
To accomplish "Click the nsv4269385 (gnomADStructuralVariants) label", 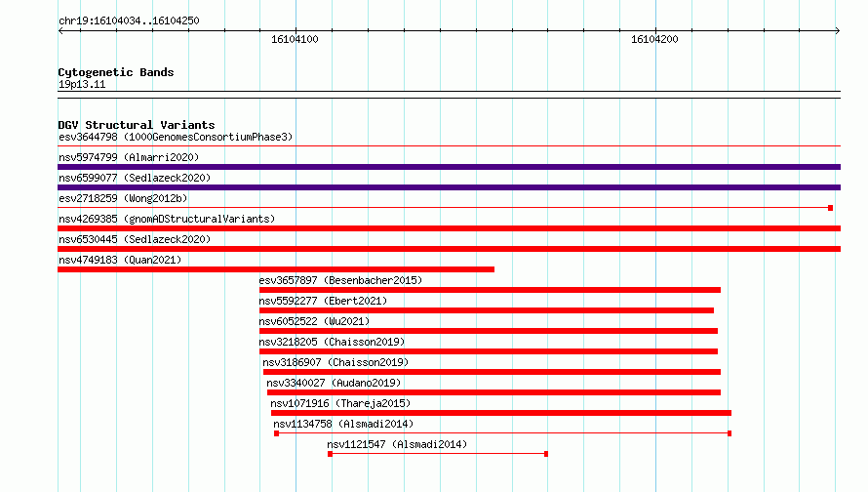I will point(167,219).
